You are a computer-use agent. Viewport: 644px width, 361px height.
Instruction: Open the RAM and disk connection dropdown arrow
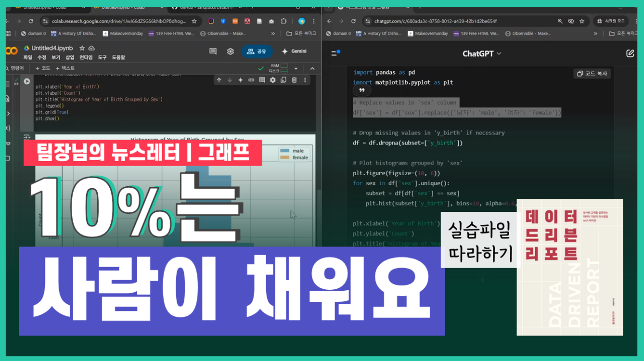(x=296, y=68)
